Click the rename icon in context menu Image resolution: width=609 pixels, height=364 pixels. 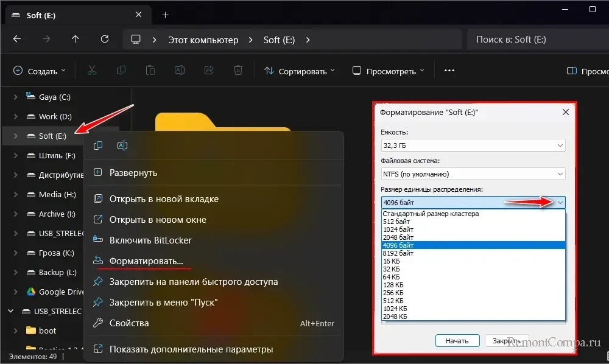tap(122, 145)
